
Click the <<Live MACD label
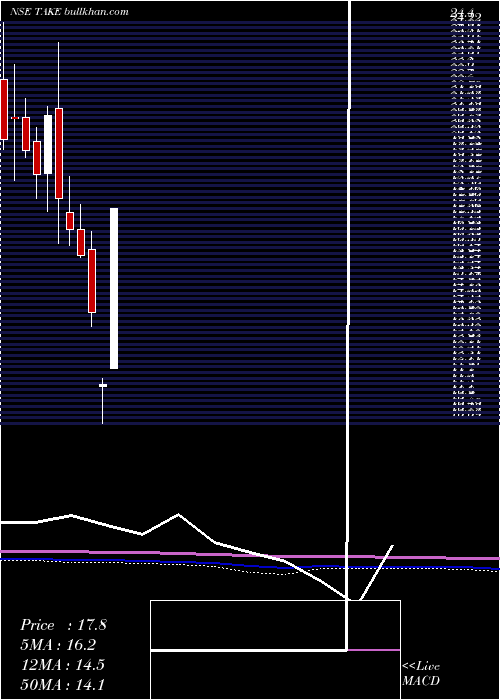(x=421, y=674)
